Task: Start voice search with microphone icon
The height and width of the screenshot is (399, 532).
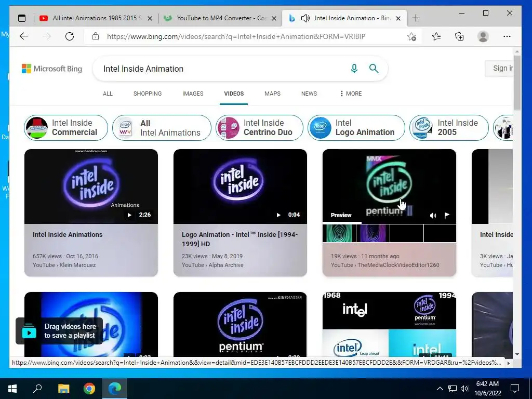Action: click(x=354, y=69)
